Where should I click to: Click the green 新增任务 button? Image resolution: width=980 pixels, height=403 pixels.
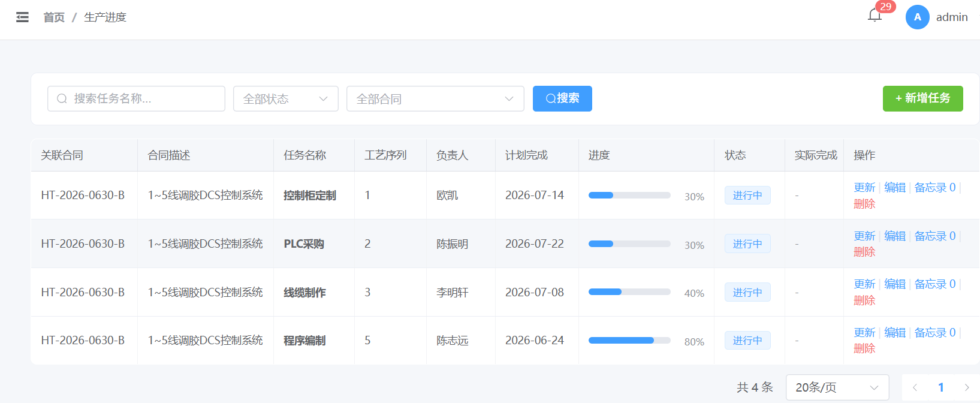[922, 98]
